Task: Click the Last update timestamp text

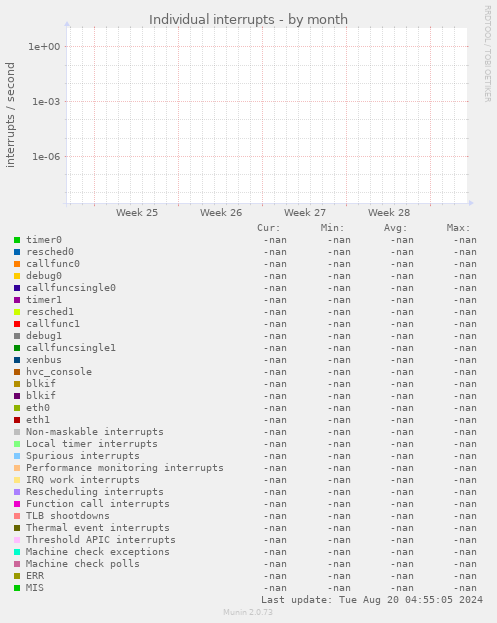Action: [x=372, y=600]
